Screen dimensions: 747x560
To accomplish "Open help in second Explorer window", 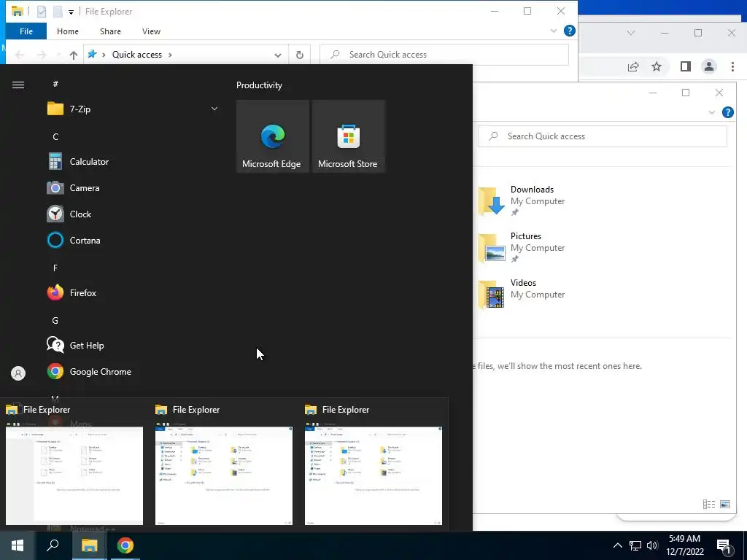I will (727, 112).
